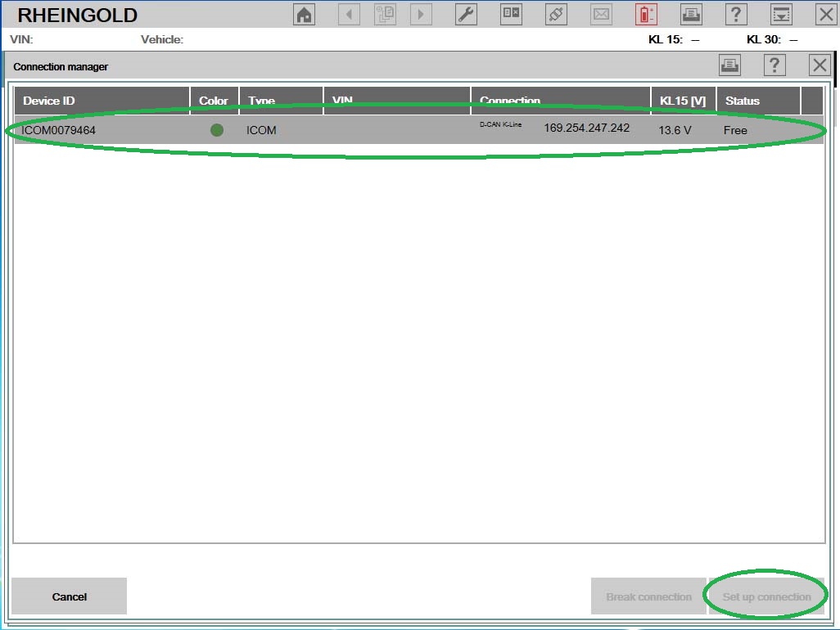The height and width of the screenshot is (630, 840).
Task: Click the Break connection button
Action: click(x=648, y=596)
